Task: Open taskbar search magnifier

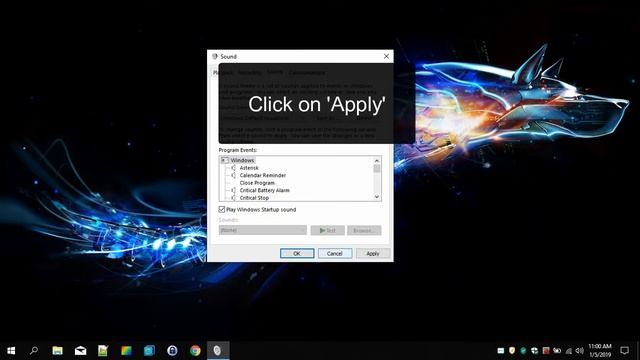Action: point(34,351)
